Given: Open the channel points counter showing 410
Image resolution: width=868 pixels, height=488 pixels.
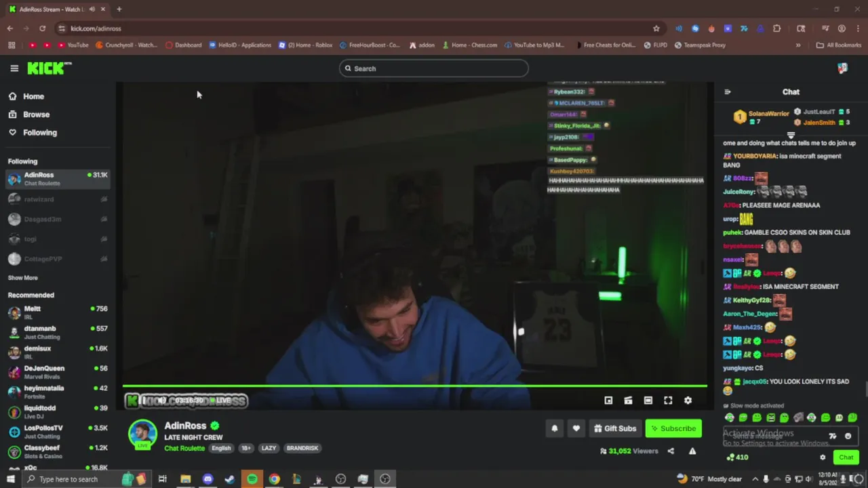Looking at the screenshot, I should [737, 457].
